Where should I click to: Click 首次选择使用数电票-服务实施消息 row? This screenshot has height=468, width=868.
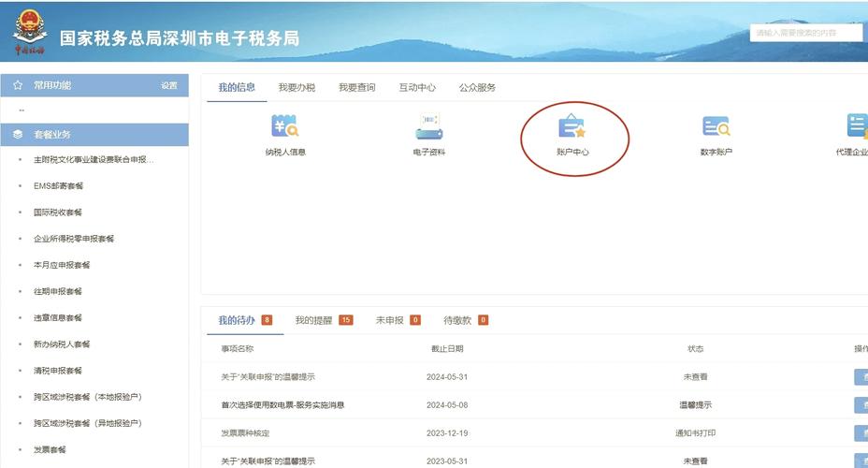point(534,405)
